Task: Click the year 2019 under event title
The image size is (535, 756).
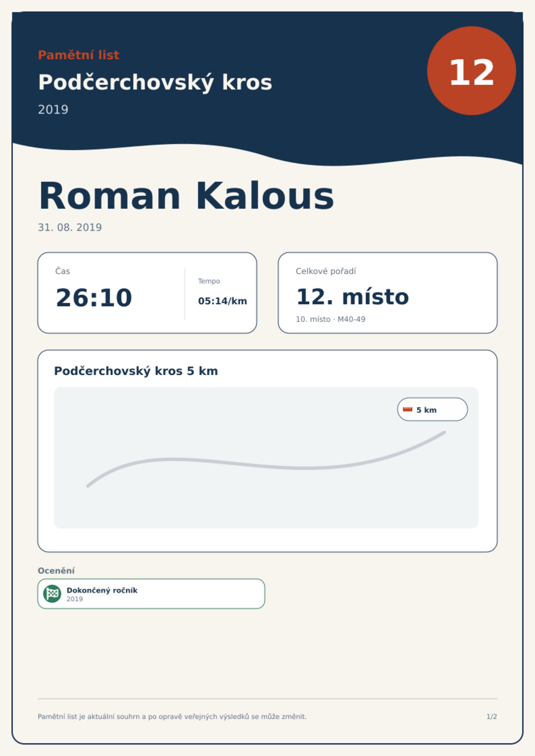Action: pyautogui.click(x=53, y=110)
